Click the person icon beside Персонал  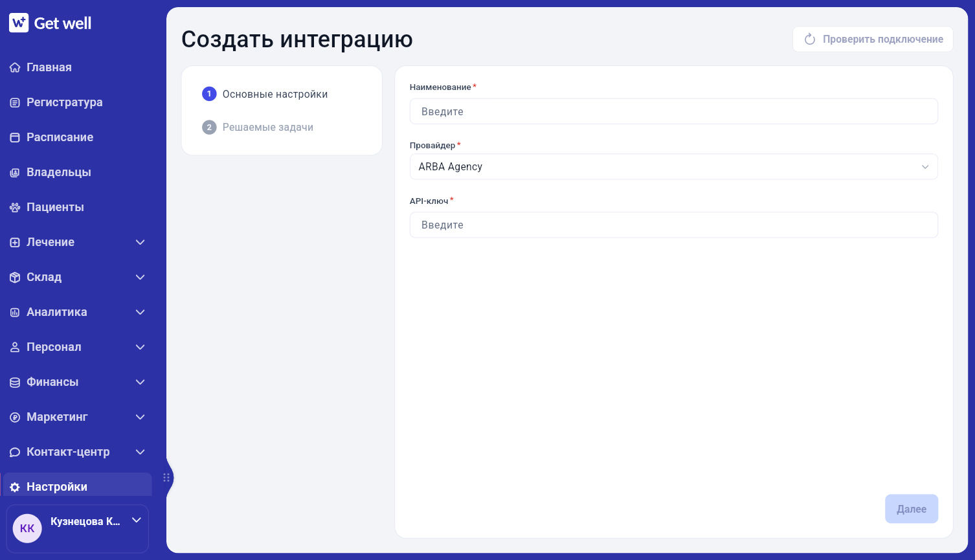tap(15, 347)
